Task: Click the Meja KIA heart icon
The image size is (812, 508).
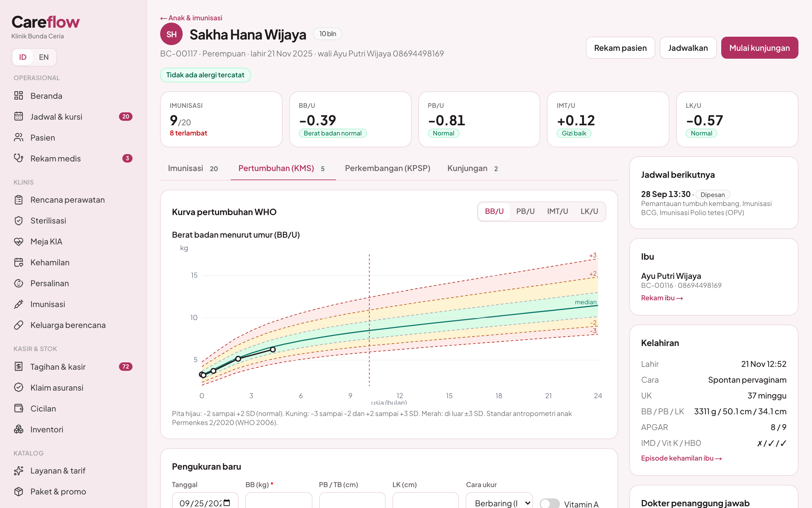Action: (18, 242)
